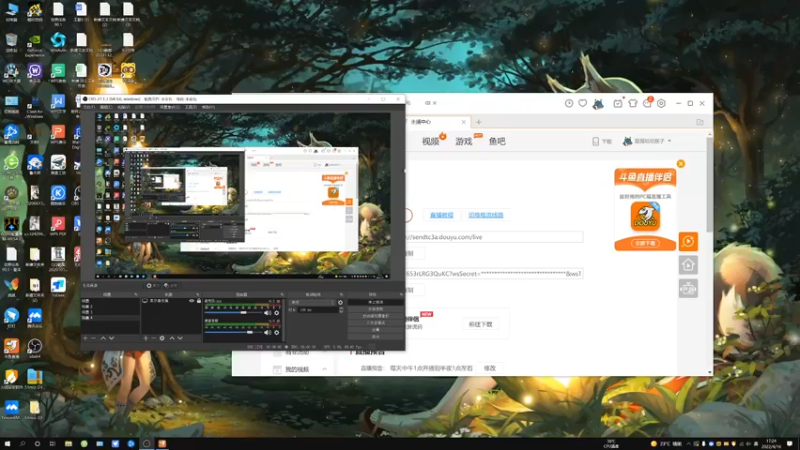Open transition properties gear in OBS
This screenshot has height=450, width=800.
[340, 303]
